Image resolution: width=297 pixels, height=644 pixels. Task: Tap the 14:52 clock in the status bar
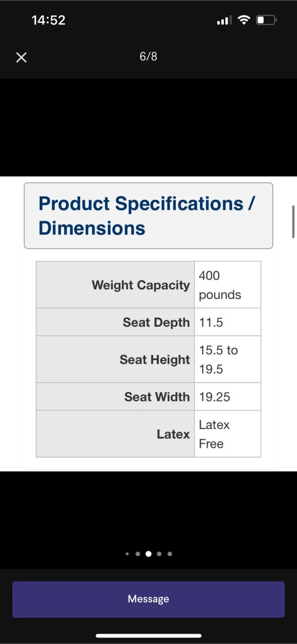48,20
